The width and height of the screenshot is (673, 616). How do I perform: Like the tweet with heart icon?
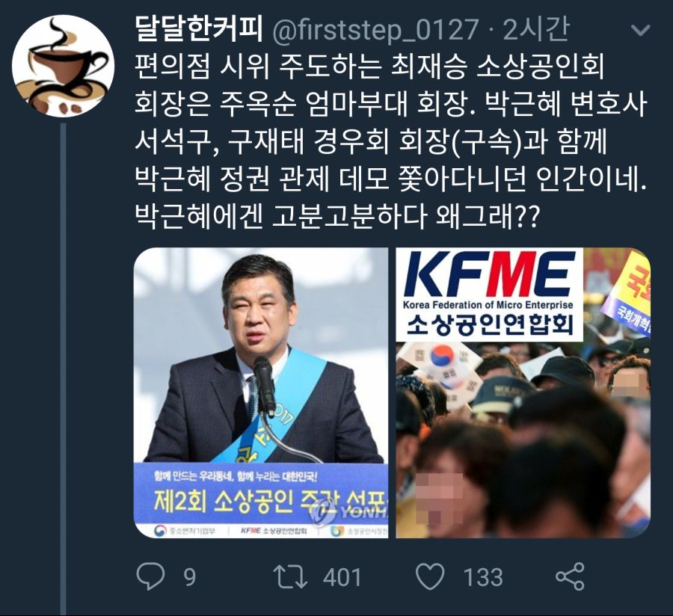431,576
